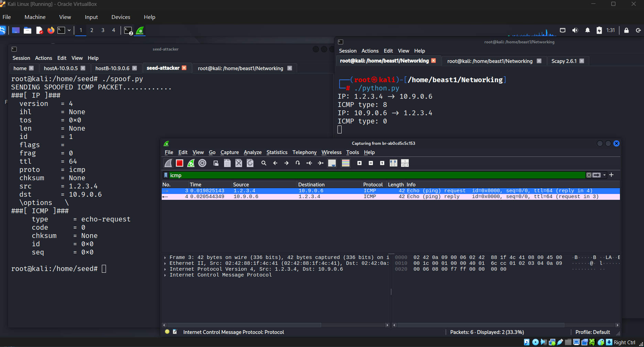Apply the display filter with arrow button
644x347 pixels.
[x=597, y=175]
